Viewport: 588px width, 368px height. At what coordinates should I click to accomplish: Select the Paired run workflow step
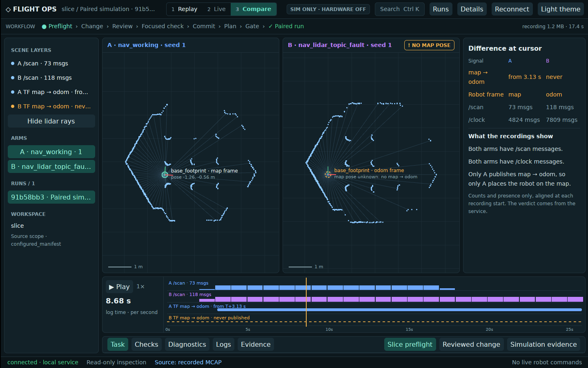[286, 26]
